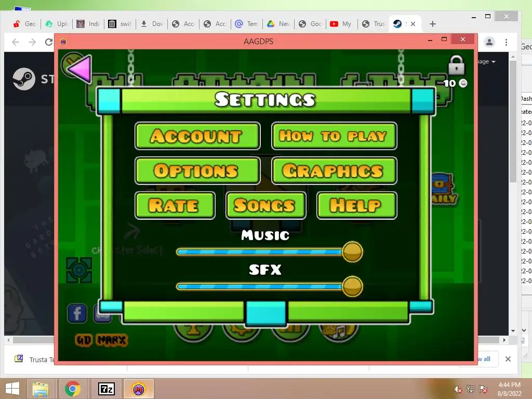Open the Graphics settings button
The height and width of the screenshot is (399, 532).
(334, 170)
